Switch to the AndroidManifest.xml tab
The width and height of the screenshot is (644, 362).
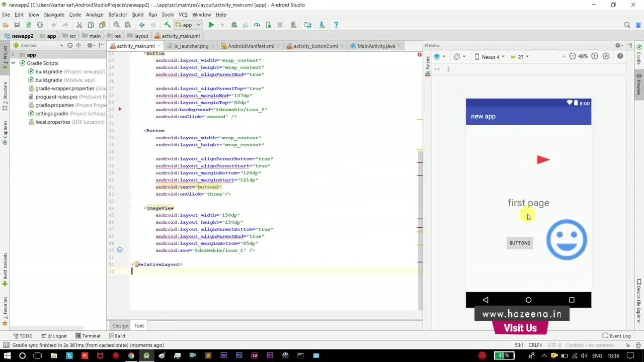tap(251, 46)
